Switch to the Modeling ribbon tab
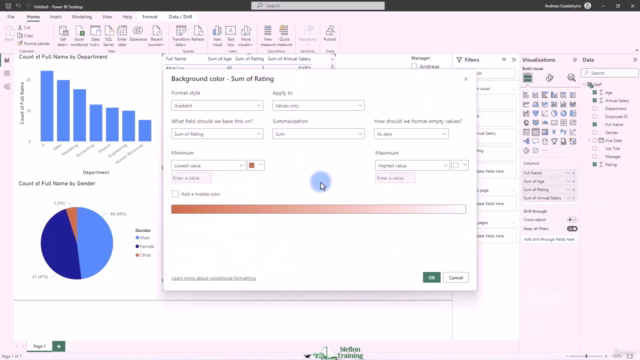This screenshot has width=640, height=360. 82,17
